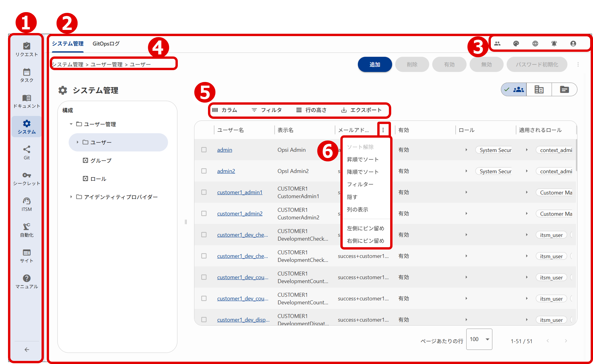Expand the アイデンティティプロバイダー tree folder
593x364 pixels.
[71, 197]
